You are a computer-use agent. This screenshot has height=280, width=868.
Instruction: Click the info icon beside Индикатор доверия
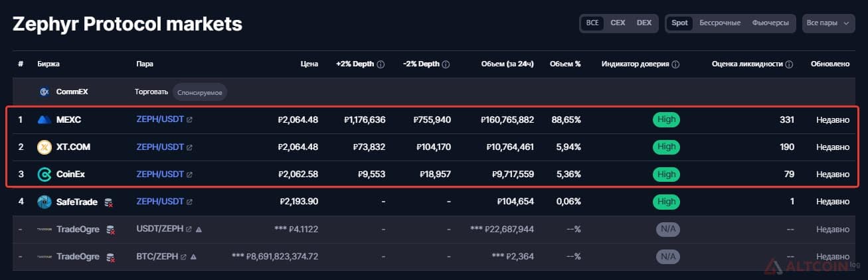[x=675, y=64]
